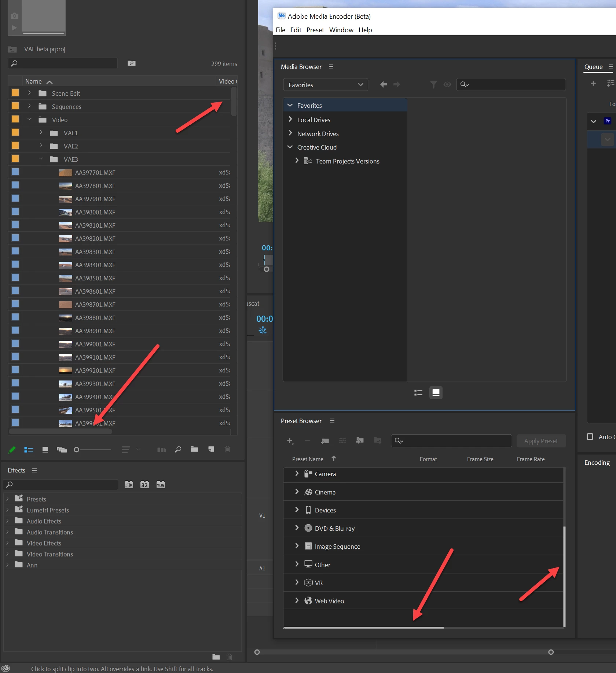
Task: Click the Preset Browser horizontal scrollbar
Action: [x=363, y=628]
